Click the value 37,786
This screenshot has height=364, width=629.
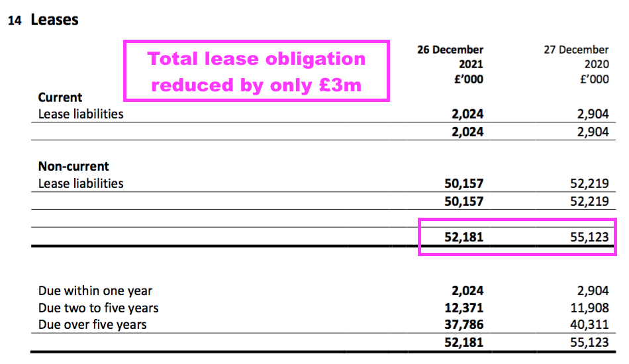[463, 324]
